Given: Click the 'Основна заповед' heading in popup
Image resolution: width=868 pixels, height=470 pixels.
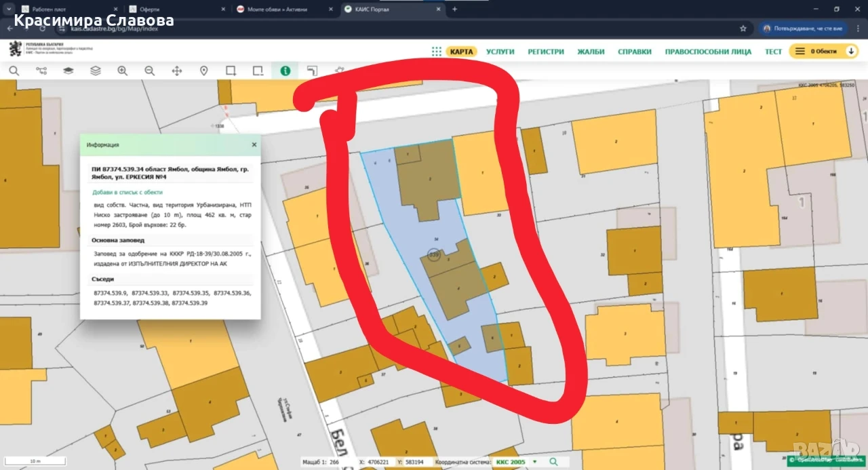Looking at the screenshot, I should tap(118, 240).
